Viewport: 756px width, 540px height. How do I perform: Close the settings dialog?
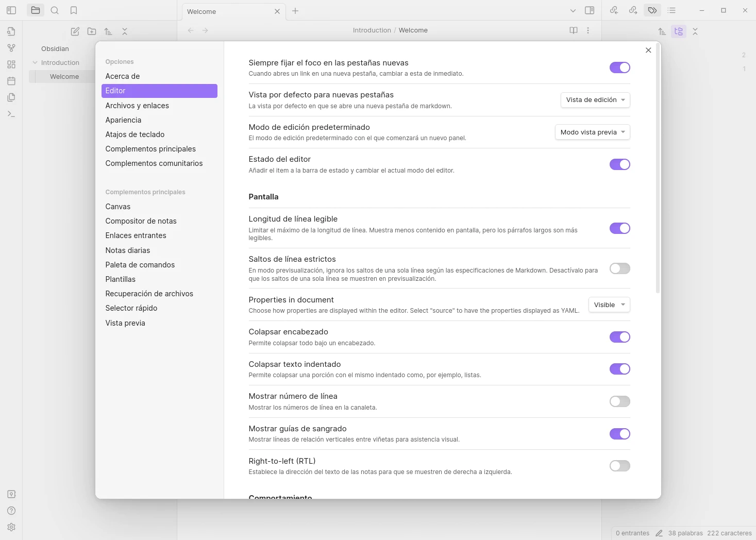click(648, 50)
